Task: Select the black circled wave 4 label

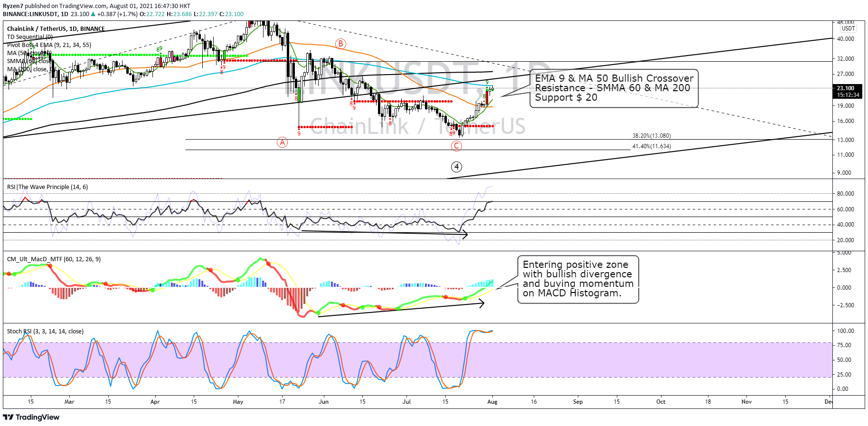Action: click(456, 167)
